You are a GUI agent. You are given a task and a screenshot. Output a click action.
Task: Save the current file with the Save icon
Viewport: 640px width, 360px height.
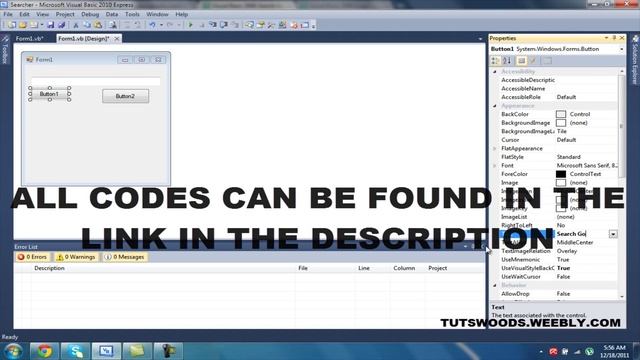click(51, 25)
